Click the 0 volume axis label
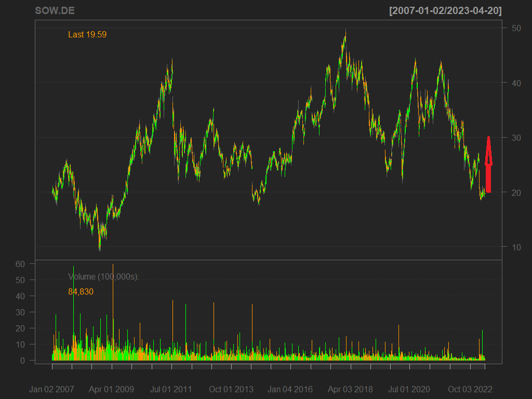The image size is (532, 399). 23,361
